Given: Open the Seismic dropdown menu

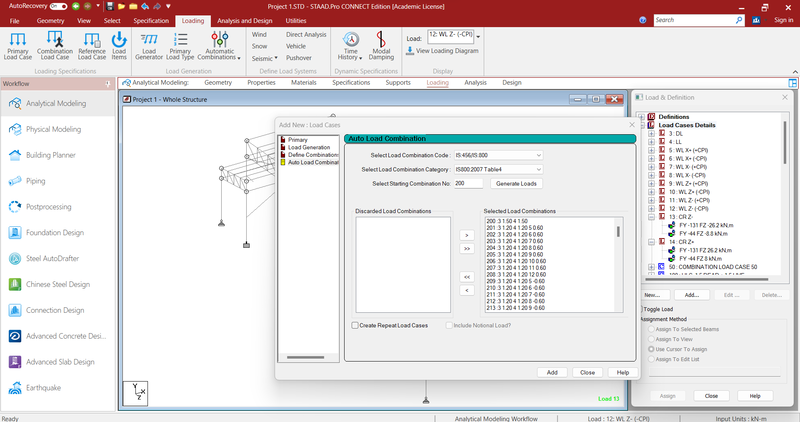Looking at the screenshot, I should (x=264, y=59).
